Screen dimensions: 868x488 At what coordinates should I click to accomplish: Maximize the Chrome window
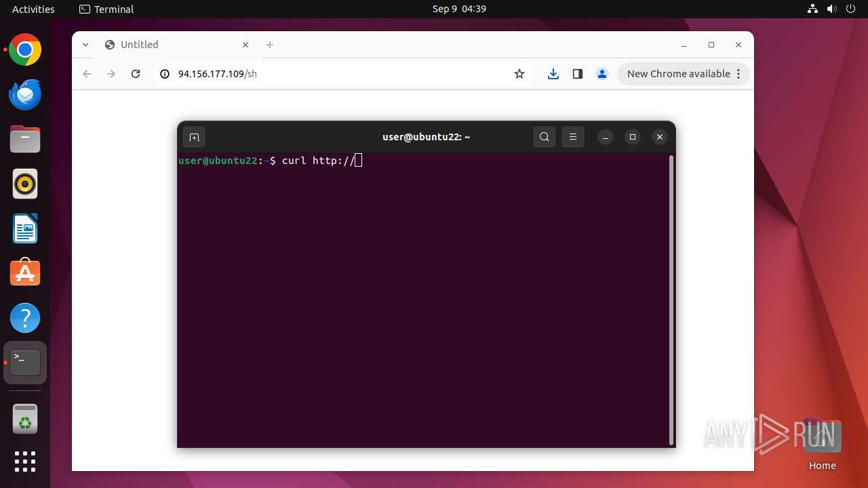click(x=711, y=45)
